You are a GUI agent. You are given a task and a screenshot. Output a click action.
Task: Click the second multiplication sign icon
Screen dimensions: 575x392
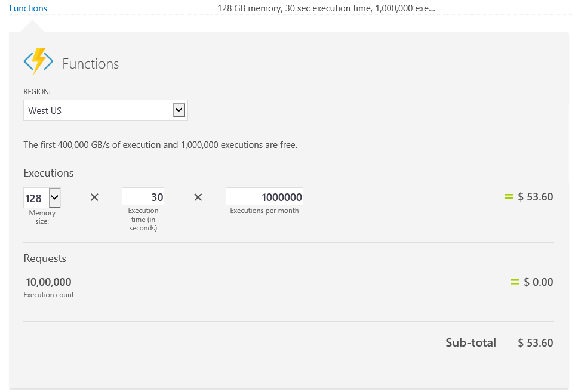point(198,197)
